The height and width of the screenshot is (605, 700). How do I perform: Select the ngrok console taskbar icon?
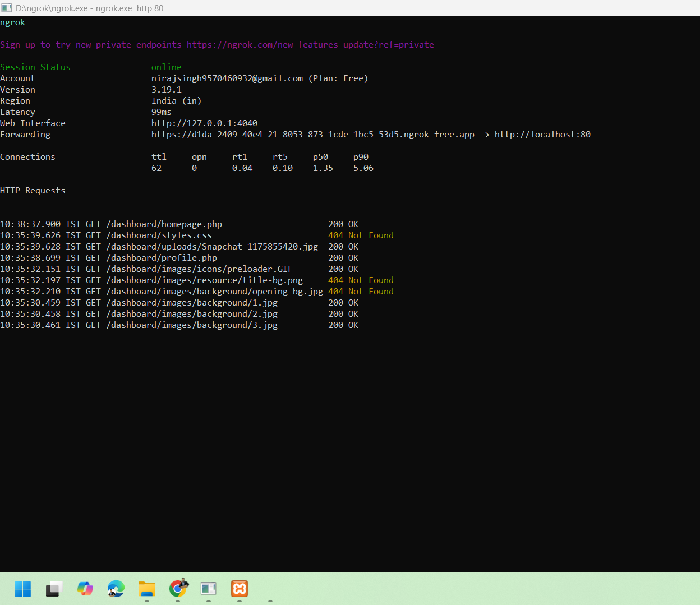[x=209, y=589]
